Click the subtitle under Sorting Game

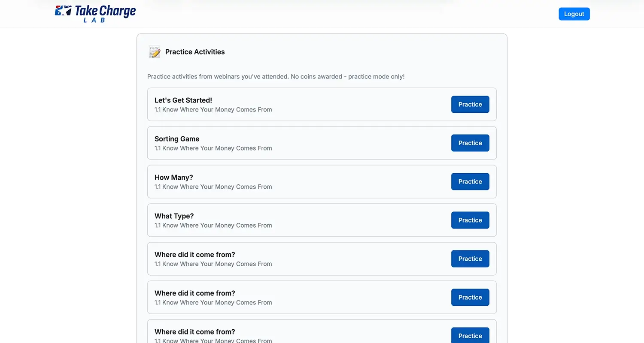click(213, 148)
